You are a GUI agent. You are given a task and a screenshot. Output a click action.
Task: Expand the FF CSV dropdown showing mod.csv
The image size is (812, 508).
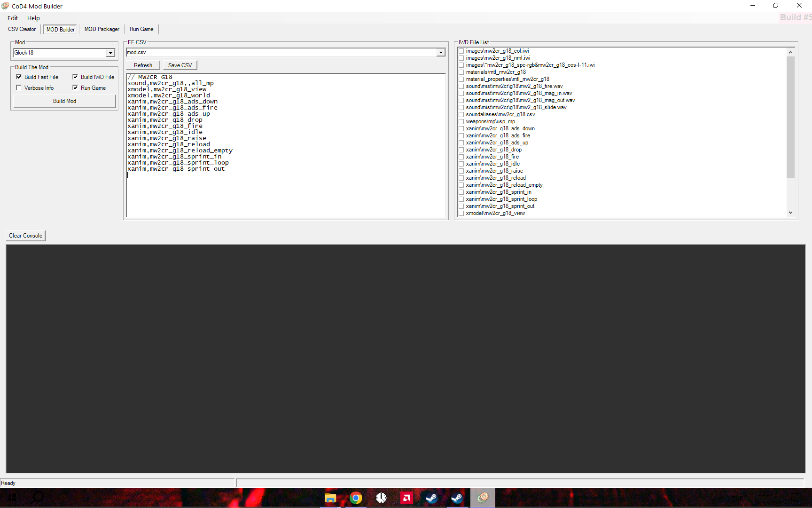pos(441,52)
